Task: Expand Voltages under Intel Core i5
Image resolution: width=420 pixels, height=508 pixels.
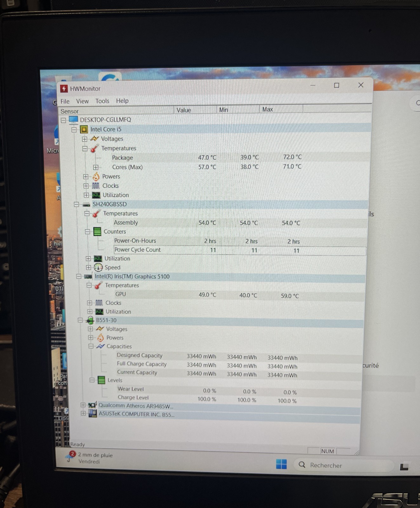Action: [84, 139]
